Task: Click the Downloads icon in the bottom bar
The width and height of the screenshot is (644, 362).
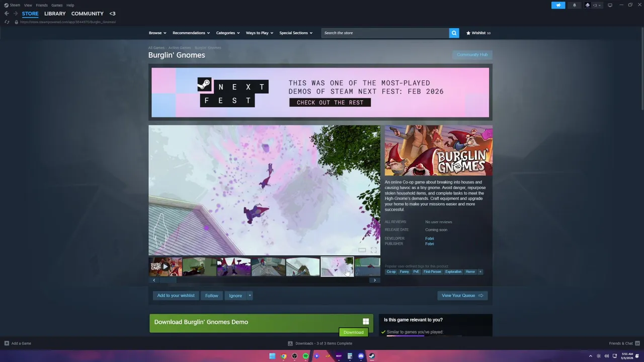Action: (290, 343)
